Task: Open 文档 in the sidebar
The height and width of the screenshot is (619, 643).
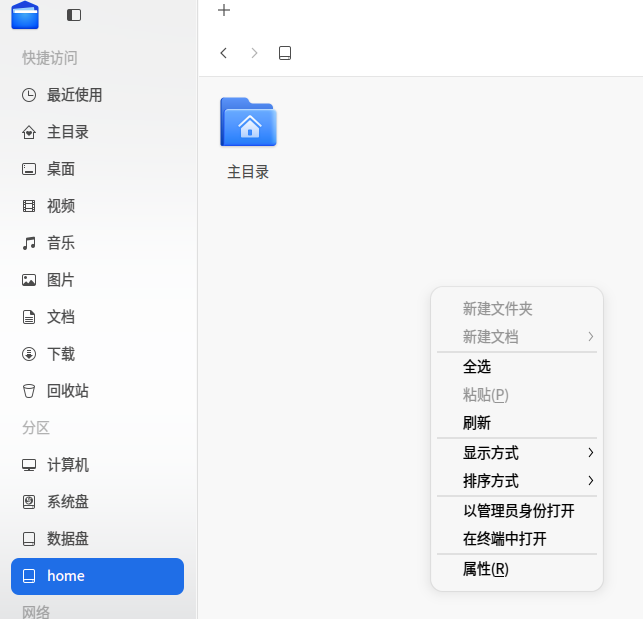Action: pyautogui.click(x=98, y=317)
